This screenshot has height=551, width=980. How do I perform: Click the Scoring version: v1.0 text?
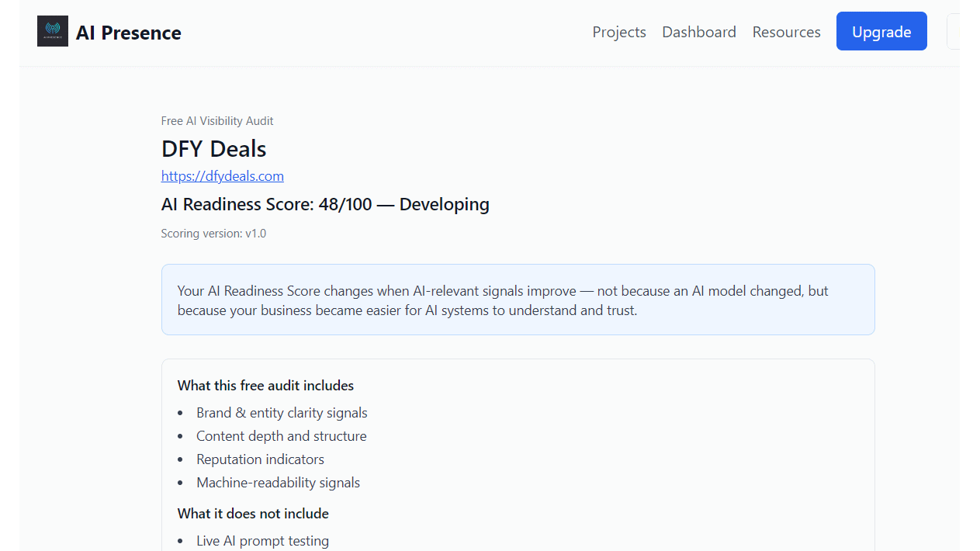[x=213, y=234]
